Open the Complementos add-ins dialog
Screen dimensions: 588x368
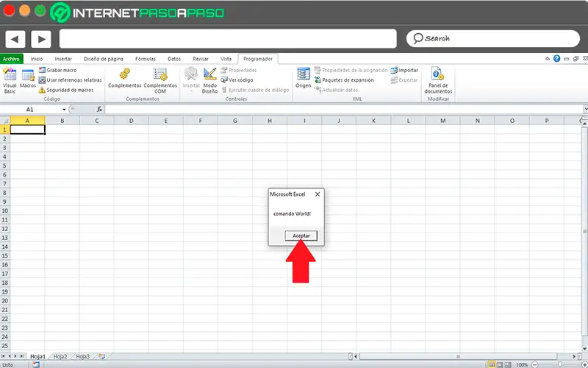[124, 79]
